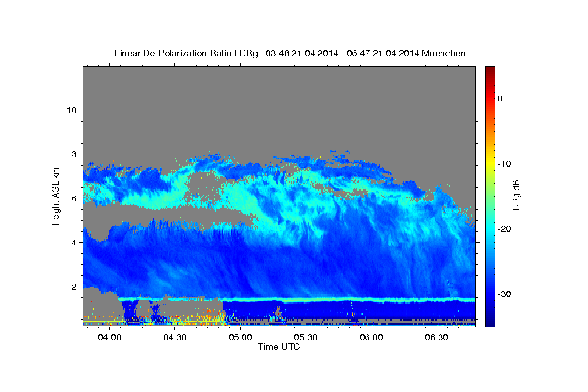Click the height axis label '4'
This screenshot has height=392, width=588.
[x=74, y=242]
